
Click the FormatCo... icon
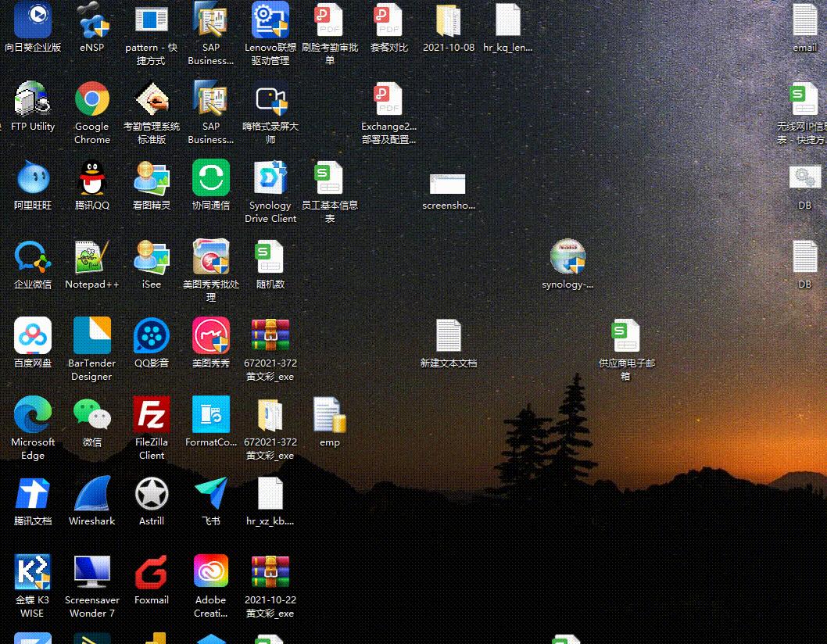pyautogui.click(x=211, y=414)
